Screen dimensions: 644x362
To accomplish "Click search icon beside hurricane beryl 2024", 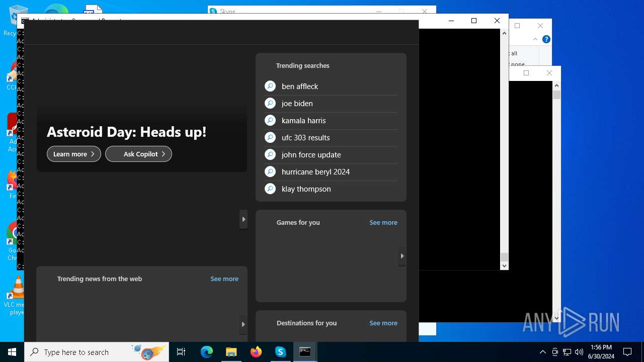I will coord(270,172).
